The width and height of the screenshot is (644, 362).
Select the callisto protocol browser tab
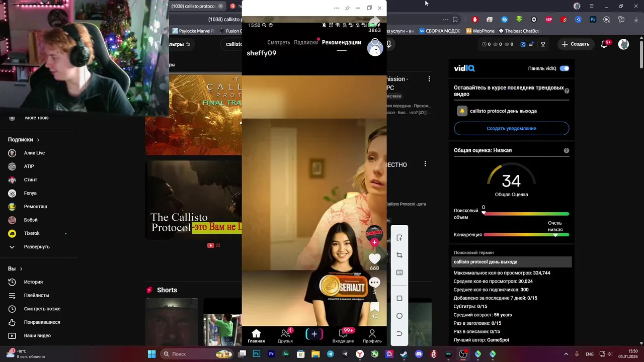(197, 6)
